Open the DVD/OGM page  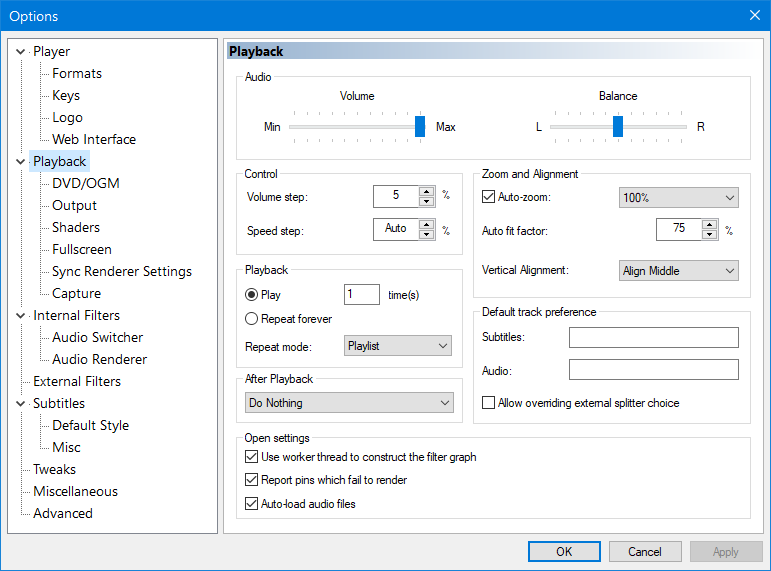coord(86,183)
